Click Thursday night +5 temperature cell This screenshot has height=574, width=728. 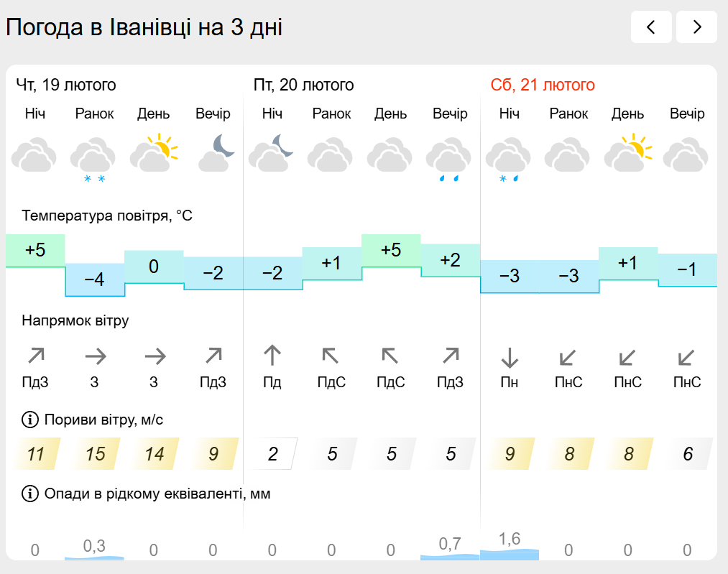35,251
